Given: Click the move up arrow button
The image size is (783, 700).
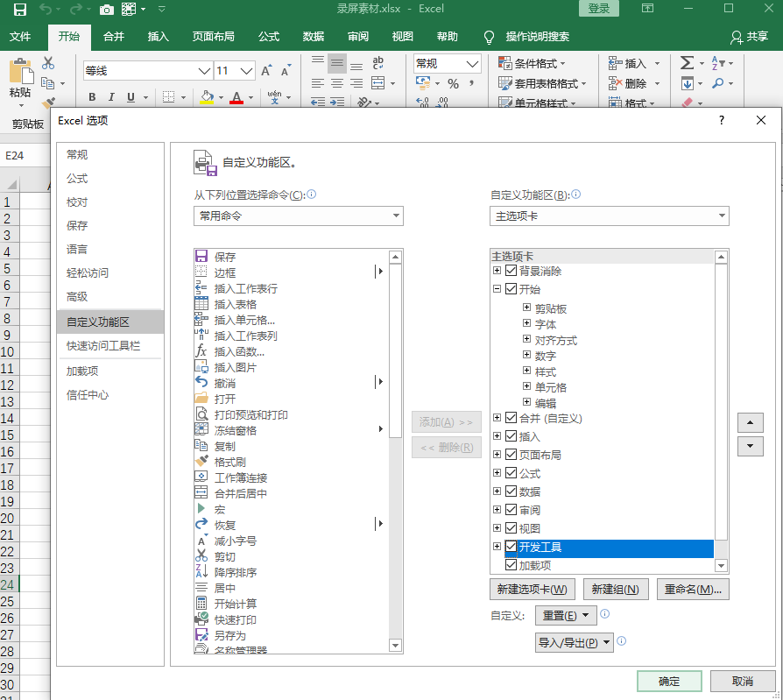Looking at the screenshot, I should 750,422.
